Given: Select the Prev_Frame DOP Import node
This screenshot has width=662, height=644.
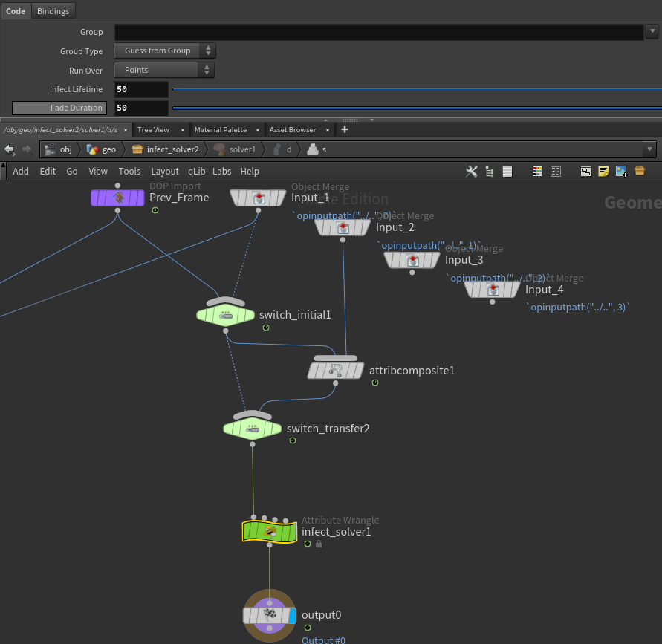Looking at the screenshot, I should [117, 198].
